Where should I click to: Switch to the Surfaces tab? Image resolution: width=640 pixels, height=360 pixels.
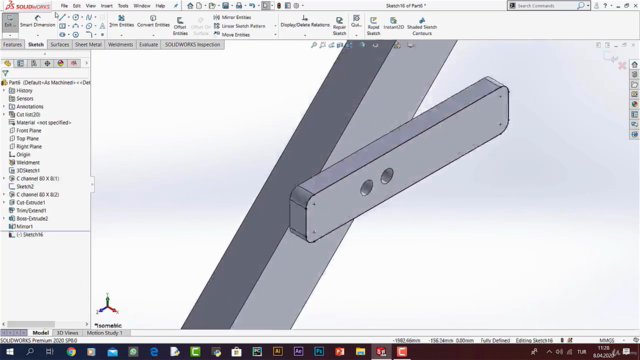coord(60,44)
